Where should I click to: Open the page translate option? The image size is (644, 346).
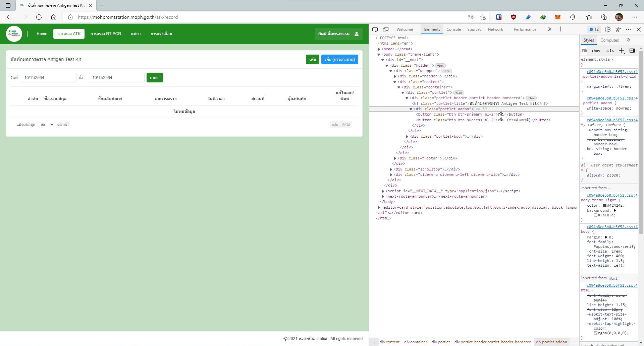coord(471,17)
